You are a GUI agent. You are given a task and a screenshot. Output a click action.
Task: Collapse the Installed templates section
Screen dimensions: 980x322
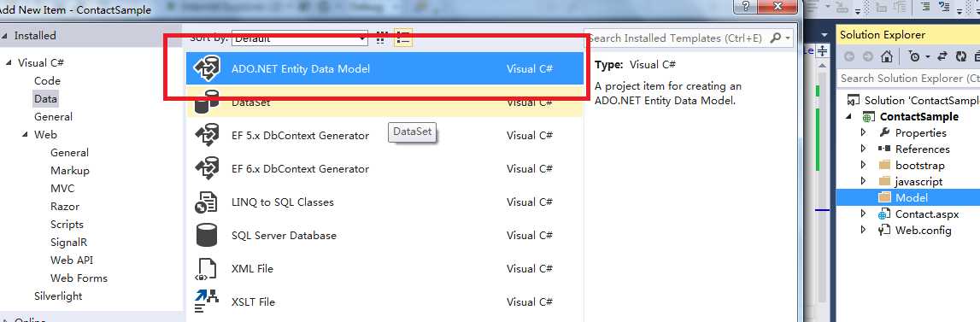coord(4,36)
